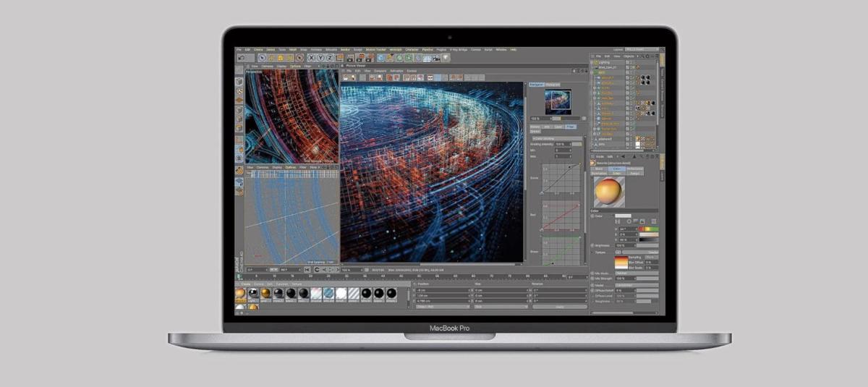Select the Live Selection tool
The width and height of the screenshot is (868, 387).
(x=262, y=58)
